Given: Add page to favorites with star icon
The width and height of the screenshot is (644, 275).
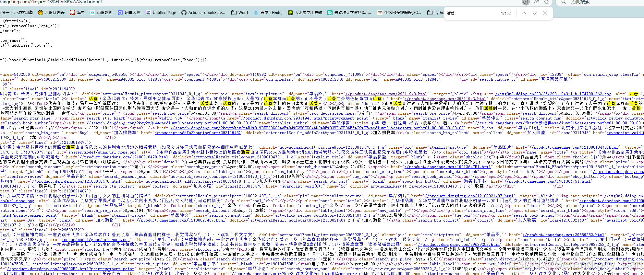Looking at the screenshot, I should tap(547, 2).
